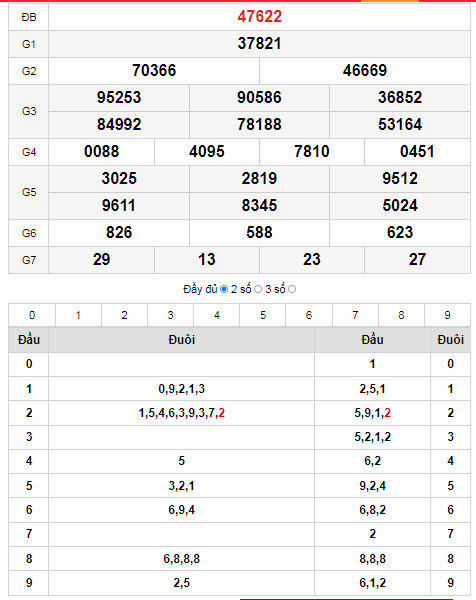Click the special prize number 47622
Image resolution: width=476 pixels, height=600 pixels.
coord(259,16)
